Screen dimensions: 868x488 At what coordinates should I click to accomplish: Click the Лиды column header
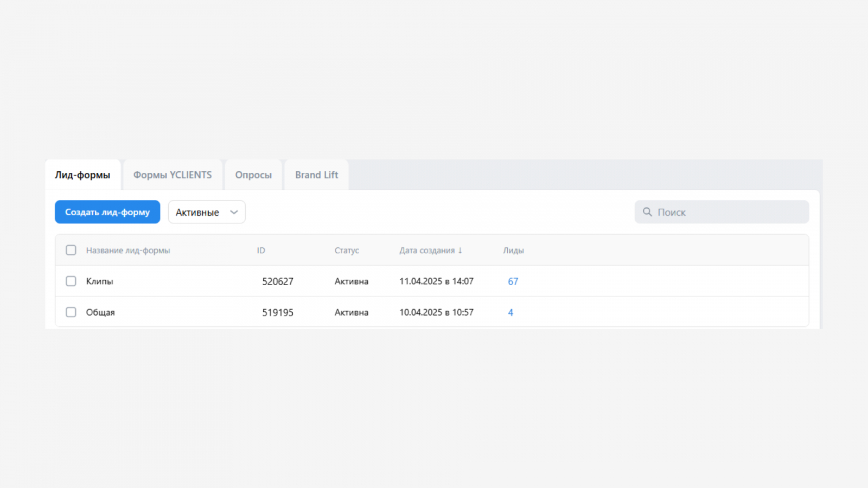513,251
